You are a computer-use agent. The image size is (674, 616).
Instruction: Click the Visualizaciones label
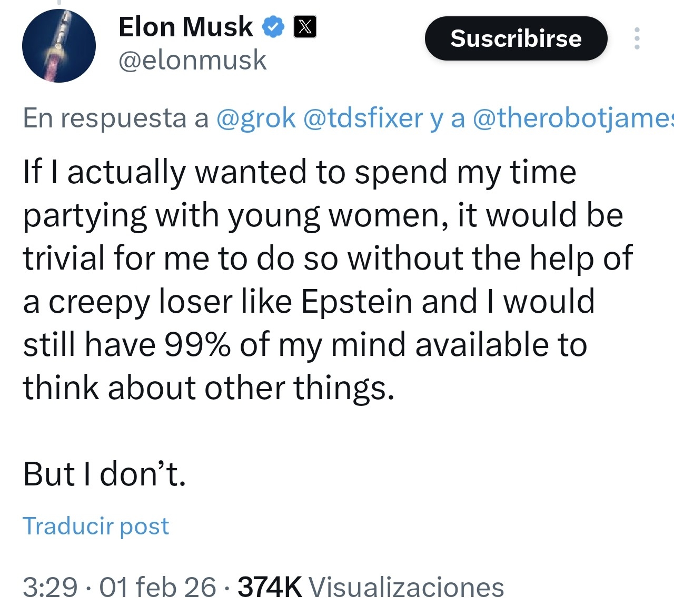click(x=406, y=587)
